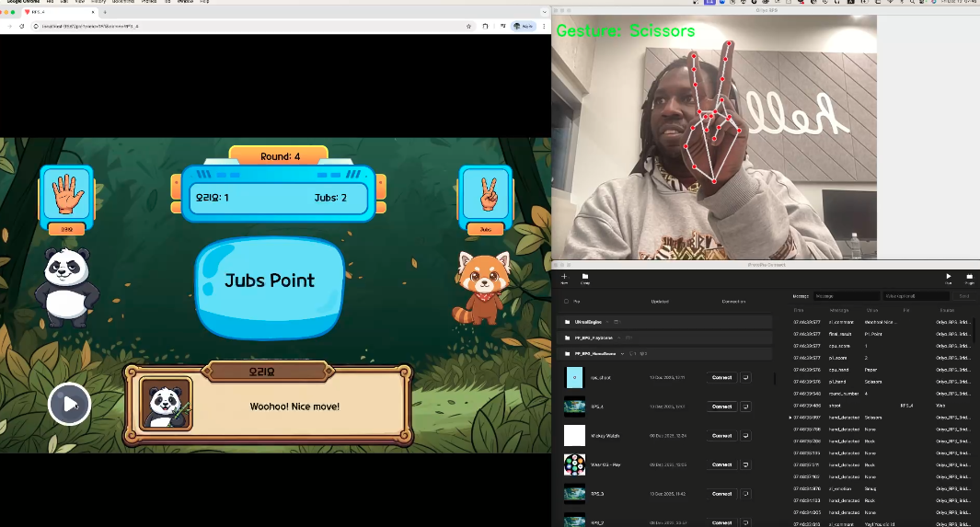
Task: Expand the UnrealEngine folder chevron
Action: tap(607, 322)
